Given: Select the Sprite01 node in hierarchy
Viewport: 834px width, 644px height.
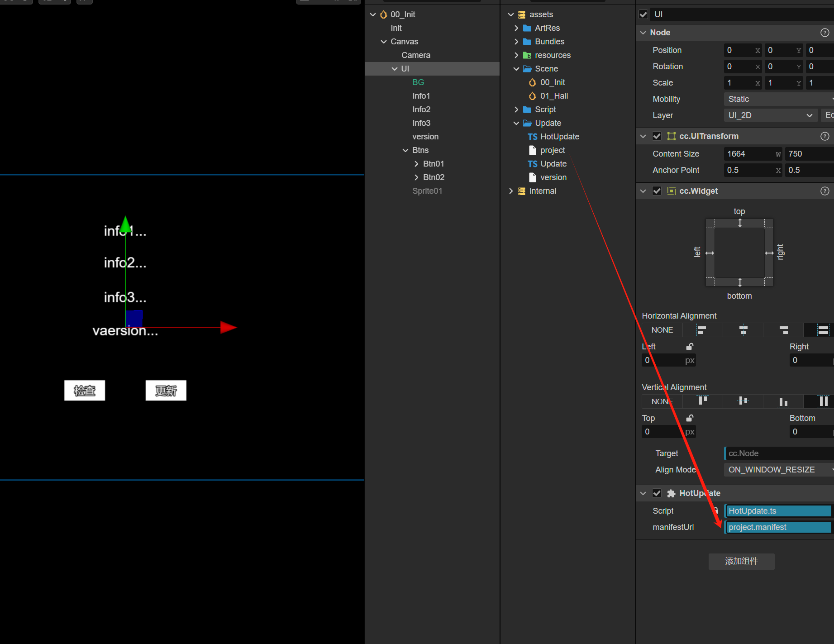Looking at the screenshot, I should pyautogui.click(x=427, y=191).
